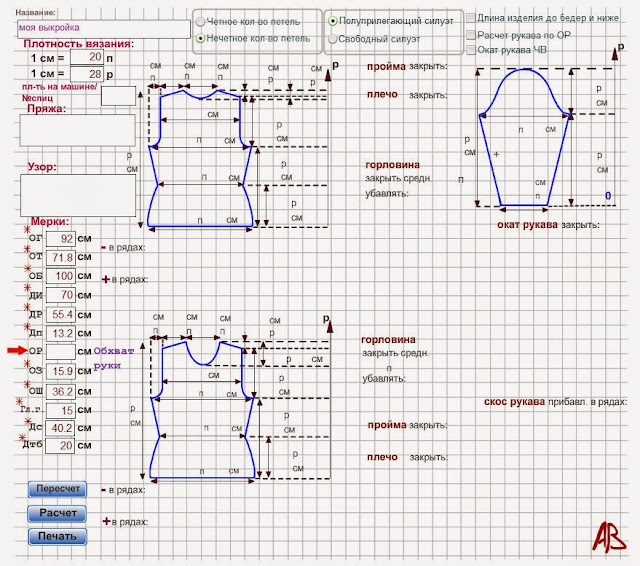Edit the ОШ measurement field showing 36.2
The height and width of the screenshot is (566, 640).
coord(61,392)
